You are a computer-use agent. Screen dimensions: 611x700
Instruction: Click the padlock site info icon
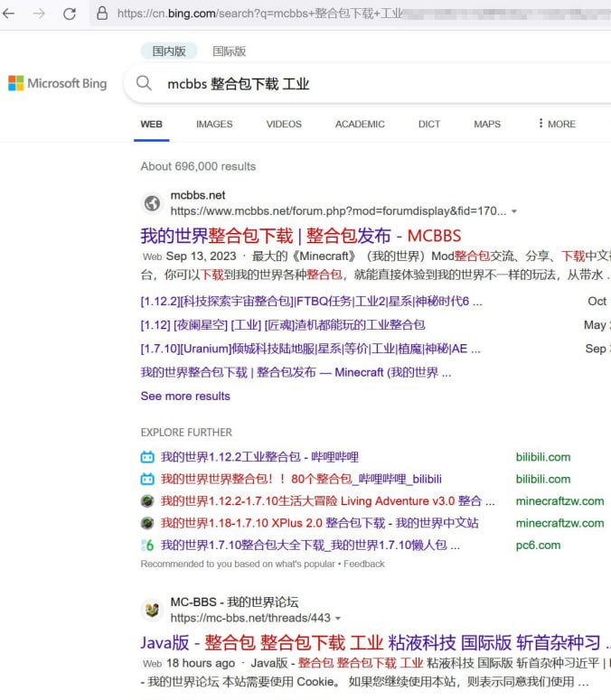pos(102,13)
